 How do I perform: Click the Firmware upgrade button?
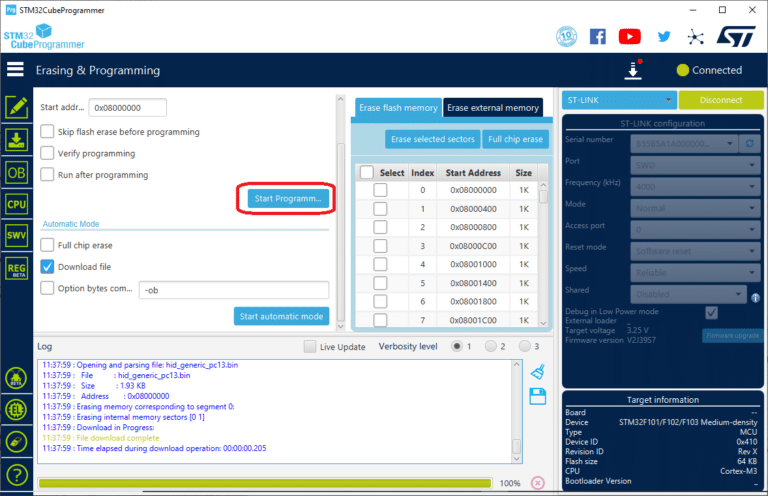pos(733,335)
